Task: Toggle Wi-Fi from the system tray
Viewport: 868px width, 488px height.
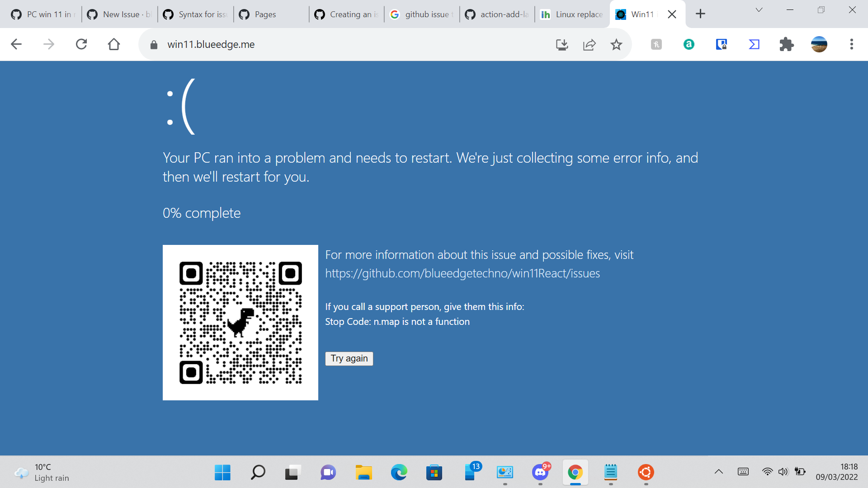Action: click(x=767, y=471)
